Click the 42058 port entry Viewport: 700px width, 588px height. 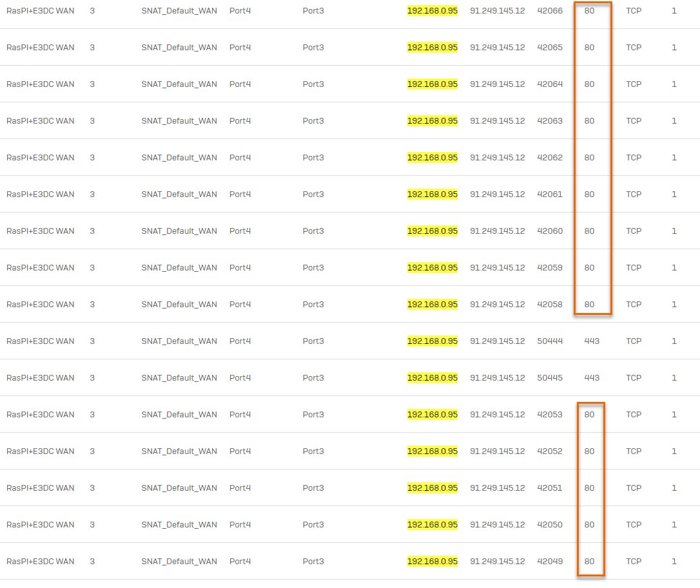click(550, 304)
